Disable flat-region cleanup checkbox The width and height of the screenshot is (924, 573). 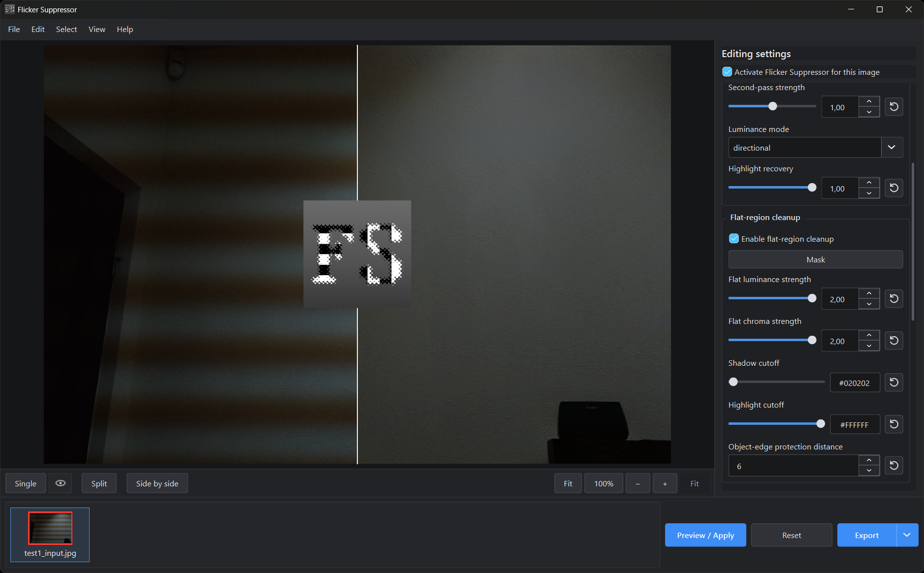tap(734, 239)
